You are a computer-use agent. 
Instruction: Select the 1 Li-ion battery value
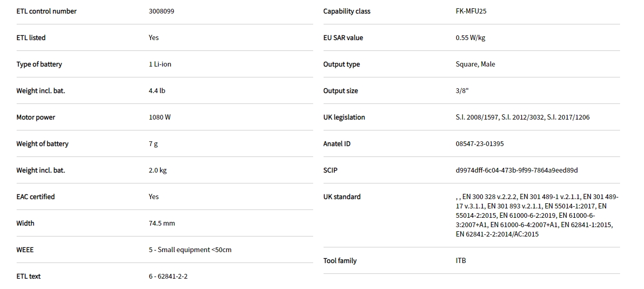pos(160,64)
